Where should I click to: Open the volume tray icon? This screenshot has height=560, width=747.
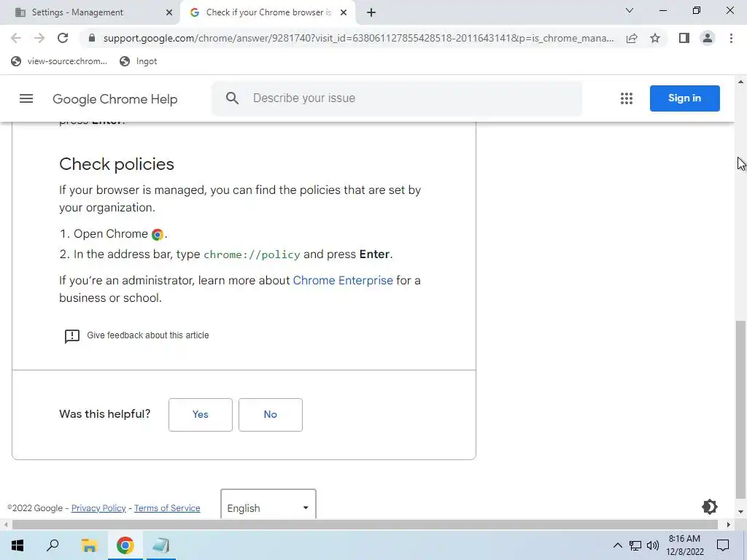(x=653, y=545)
